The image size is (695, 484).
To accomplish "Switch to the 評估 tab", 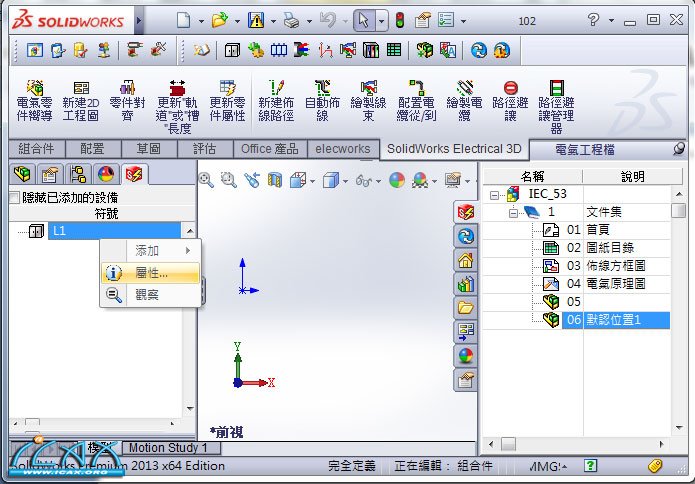I will (204, 149).
